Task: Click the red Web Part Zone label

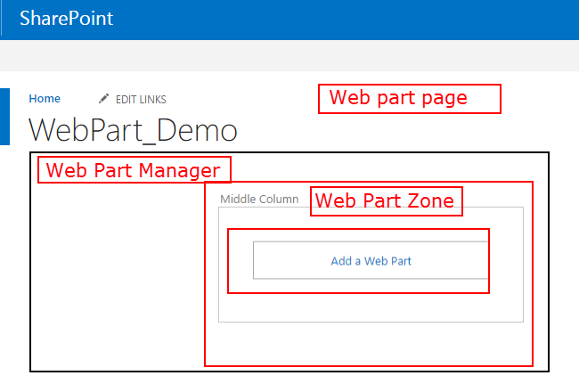Action: click(x=386, y=201)
